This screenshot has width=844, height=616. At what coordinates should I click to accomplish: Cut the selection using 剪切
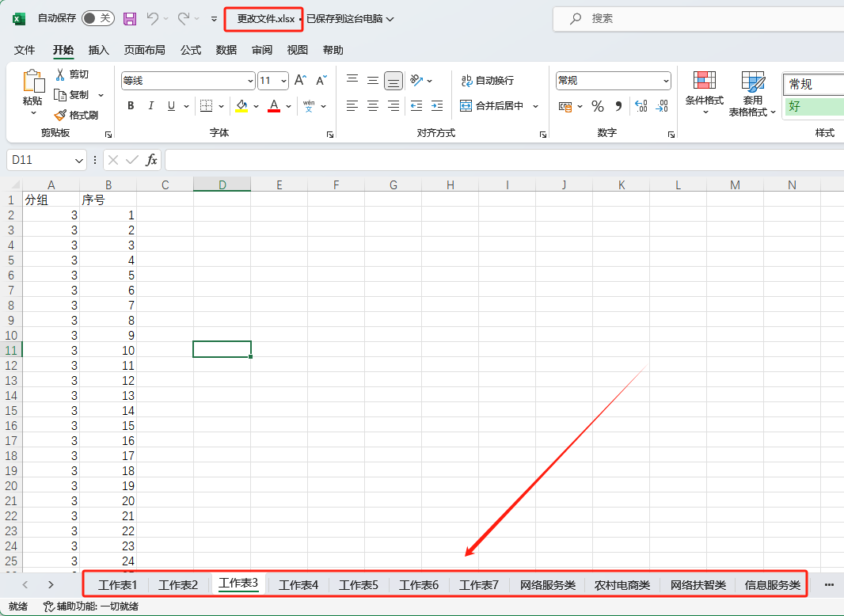[x=77, y=74]
